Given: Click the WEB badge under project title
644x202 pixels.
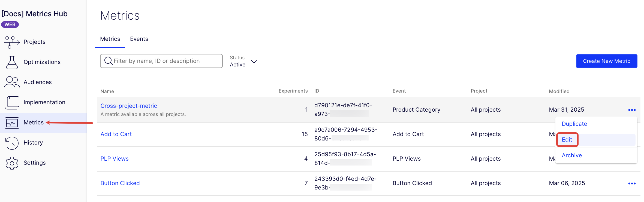Looking at the screenshot, I should coord(10,25).
